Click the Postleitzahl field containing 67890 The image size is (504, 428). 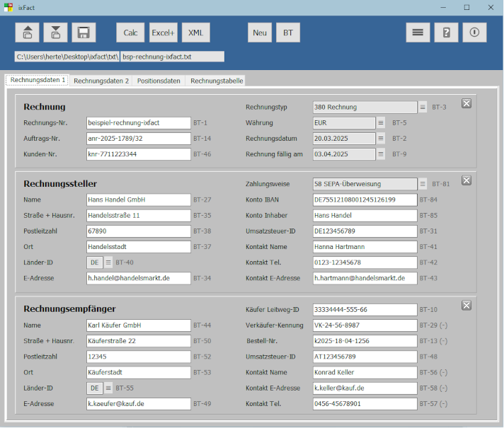(139, 231)
